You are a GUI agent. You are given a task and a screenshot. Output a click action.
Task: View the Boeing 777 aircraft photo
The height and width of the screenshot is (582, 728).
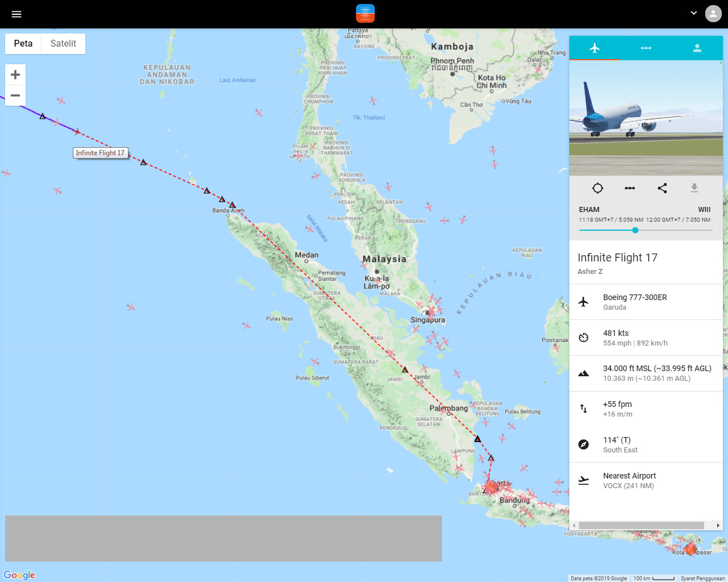pyautogui.click(x=646, y=118)
